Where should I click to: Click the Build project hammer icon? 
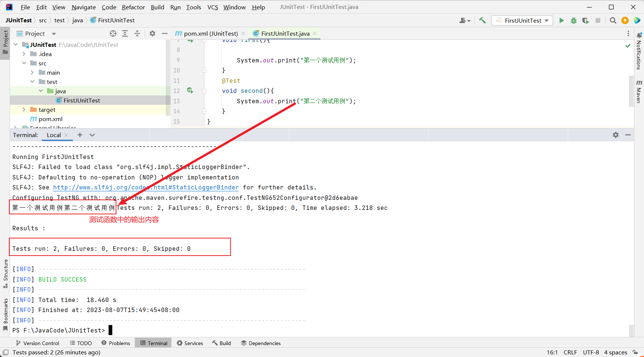click(482, 20)
